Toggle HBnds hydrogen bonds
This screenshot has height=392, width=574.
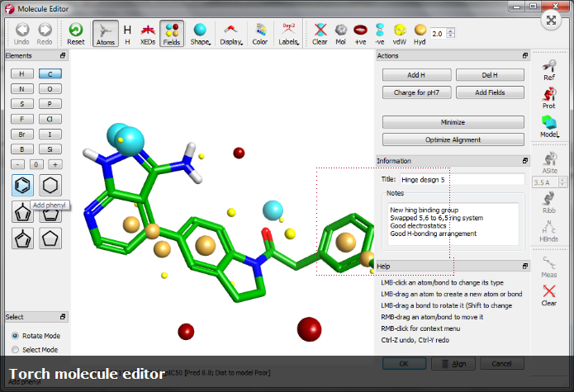pyautogui.click(x=548, y=231)
